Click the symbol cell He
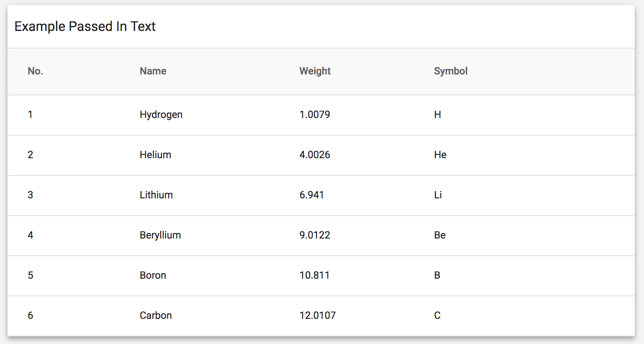Screen dimensions: 644x344 (440, 155)
